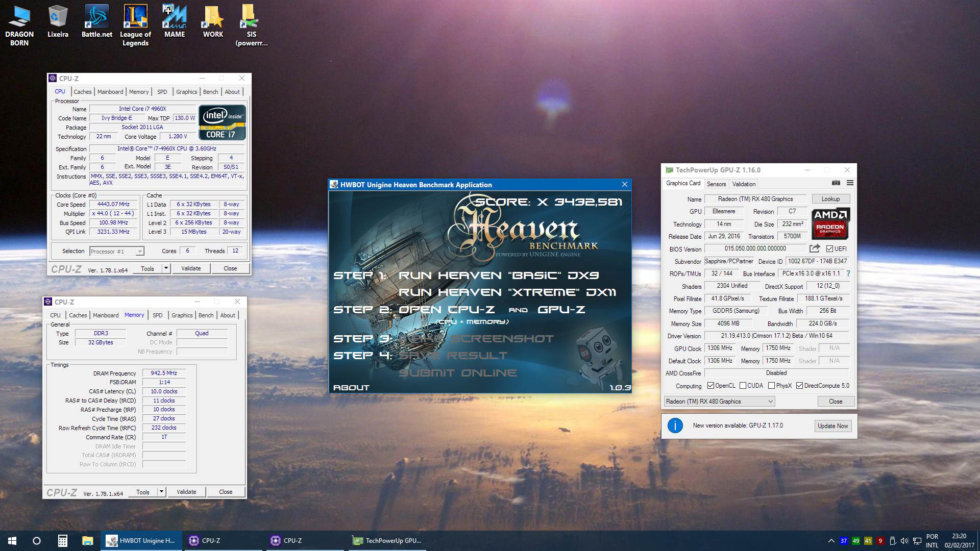This screenshot has height=551, width=980.
Task: Open Graphics tab in lower CPU-Z window
Action: 182,315
